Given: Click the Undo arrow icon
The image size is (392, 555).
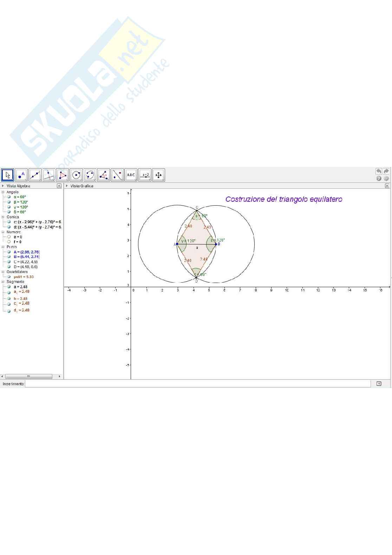Looking at the screenshot, I should click(x=379, y=171).
